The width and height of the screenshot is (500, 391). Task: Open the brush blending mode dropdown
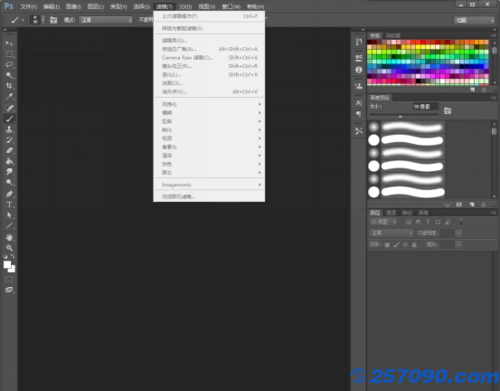click(106, 20)
